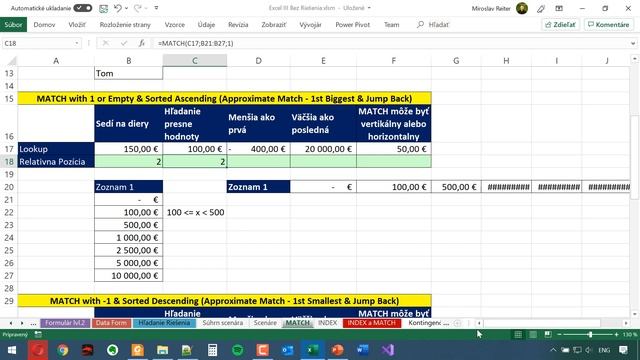Select cell containing 20 000,00 €
The height and width of the screenshot is (360, 640).
pyautogui.click(x=323, y=149)
